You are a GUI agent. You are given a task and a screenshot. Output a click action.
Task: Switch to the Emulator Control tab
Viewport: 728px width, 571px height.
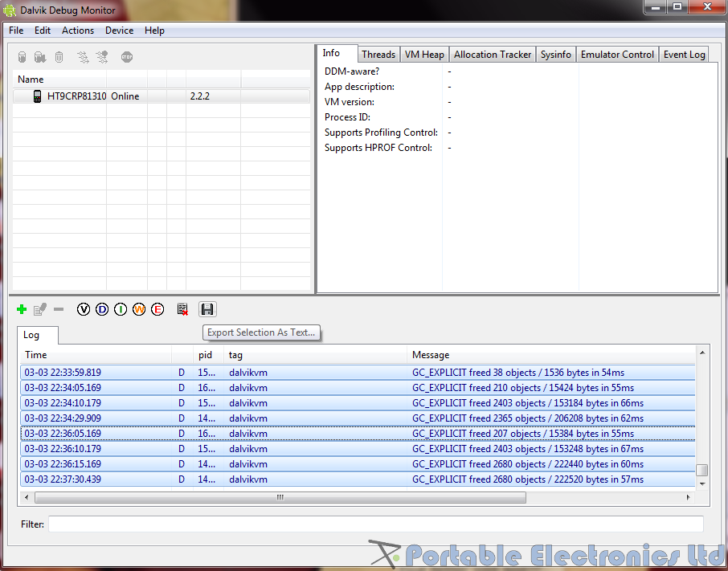617,55
